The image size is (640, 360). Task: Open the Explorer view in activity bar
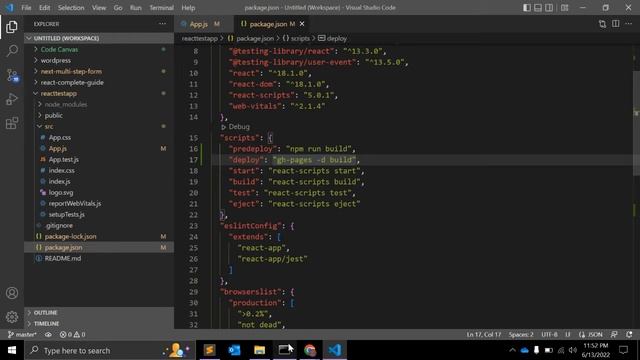[x=12, y=27]
